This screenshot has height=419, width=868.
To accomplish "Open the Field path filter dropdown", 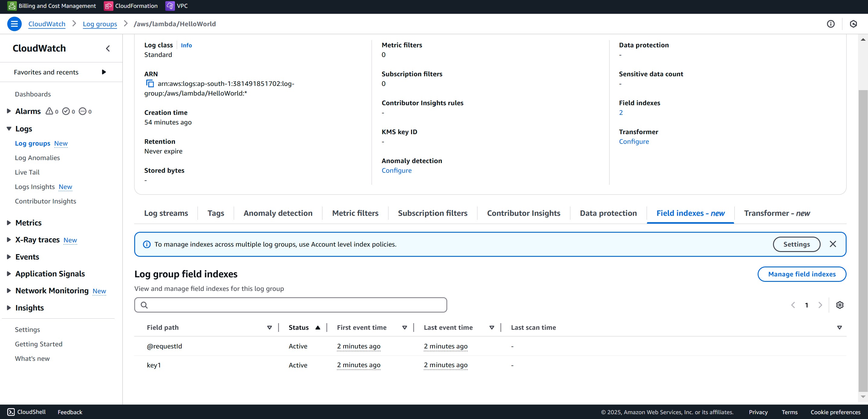I will 269,327.
